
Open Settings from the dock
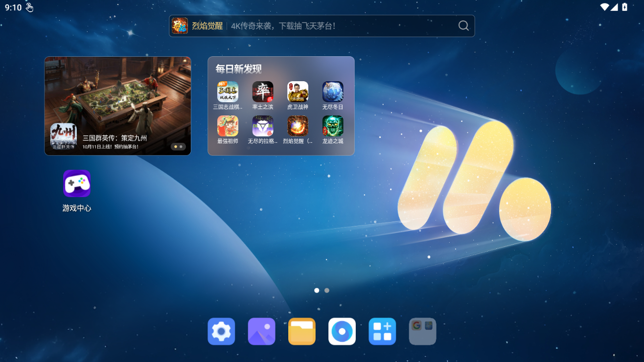(221, 332)
